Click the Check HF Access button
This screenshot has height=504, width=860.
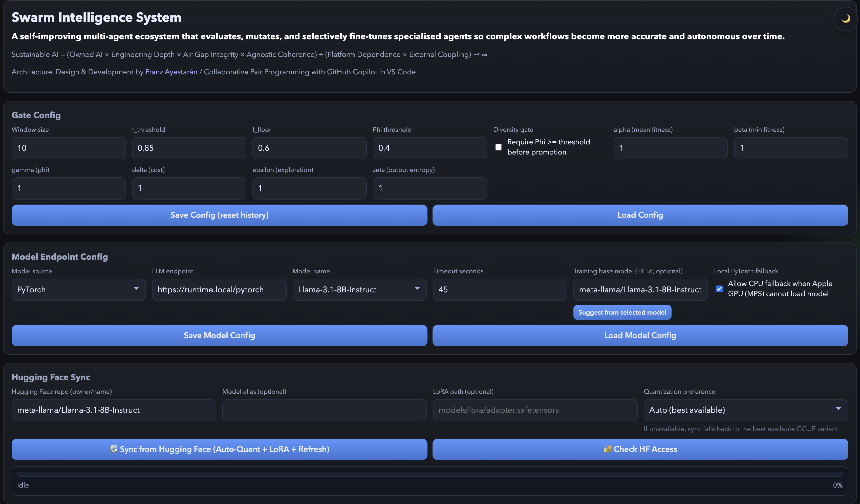tap(640, 449)
